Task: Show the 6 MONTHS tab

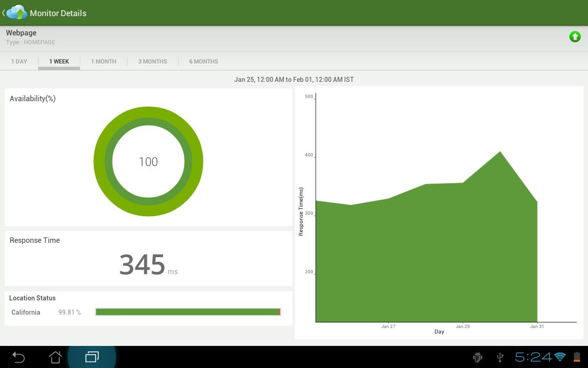Action: tap(204, 61)
